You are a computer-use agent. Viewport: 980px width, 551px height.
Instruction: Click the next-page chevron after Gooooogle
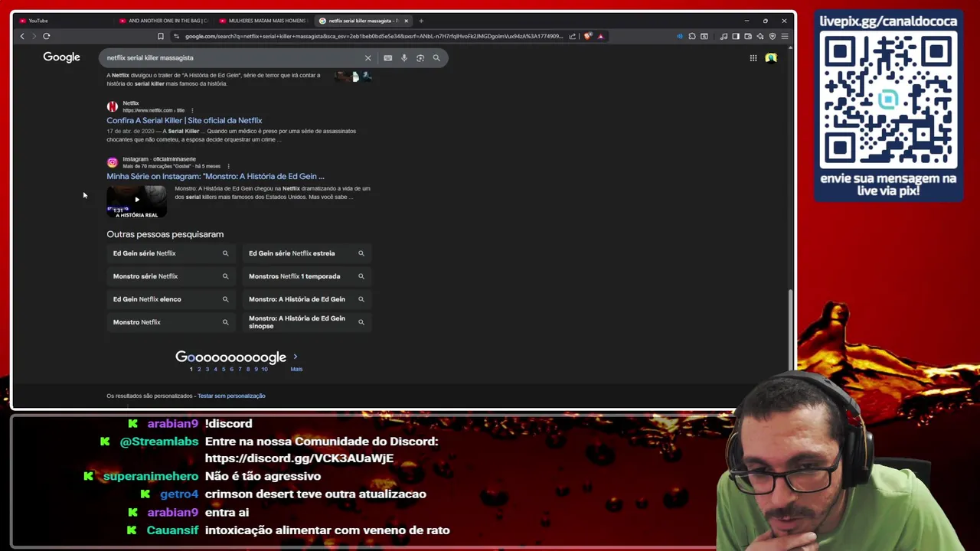tap(296, 357)
